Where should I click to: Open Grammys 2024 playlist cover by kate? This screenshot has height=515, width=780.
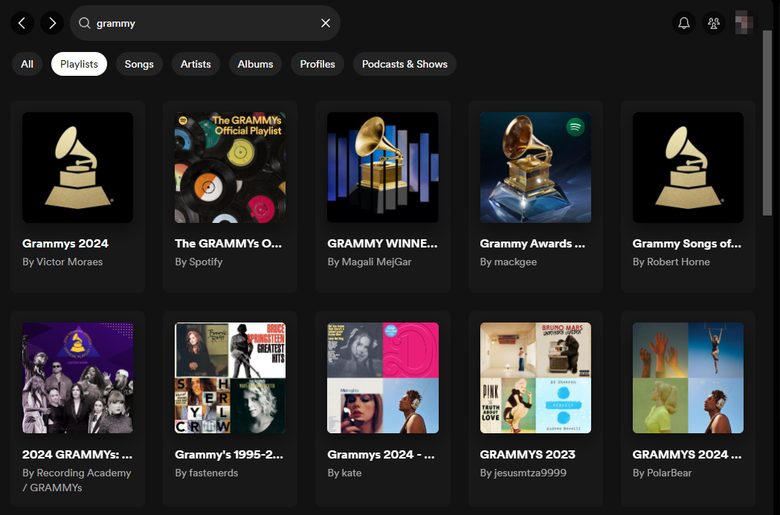(383, 378)
